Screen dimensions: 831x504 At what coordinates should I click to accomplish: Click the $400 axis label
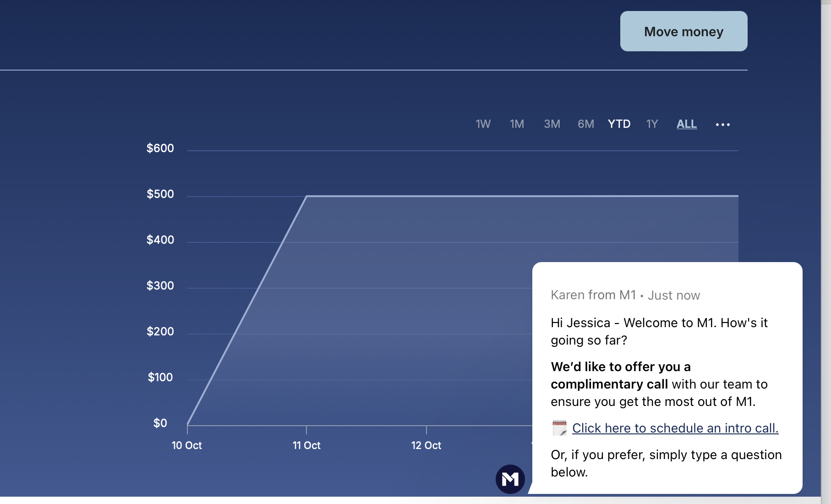(x=160, y=240)
